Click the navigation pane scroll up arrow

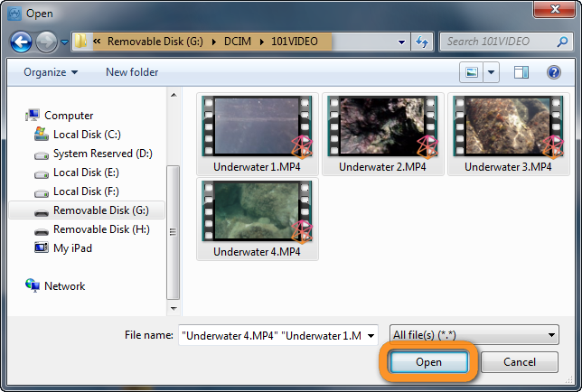click(x=174, y=96)
